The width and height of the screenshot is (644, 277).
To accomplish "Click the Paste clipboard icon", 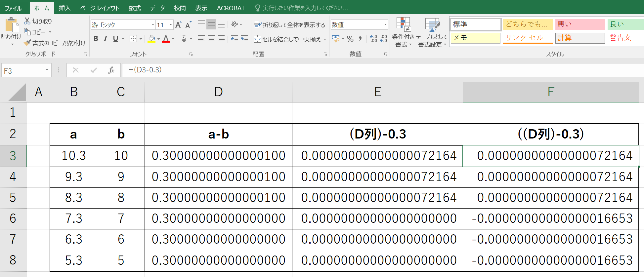I will 12,25.
